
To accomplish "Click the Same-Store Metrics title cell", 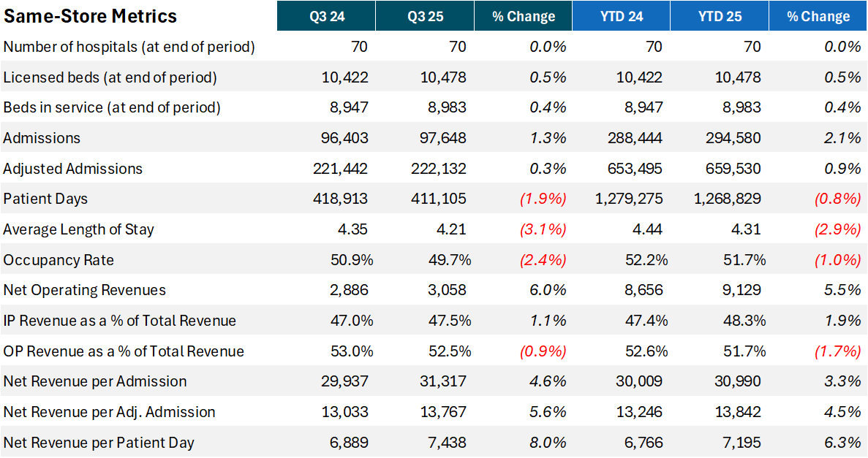I will 90,15.
